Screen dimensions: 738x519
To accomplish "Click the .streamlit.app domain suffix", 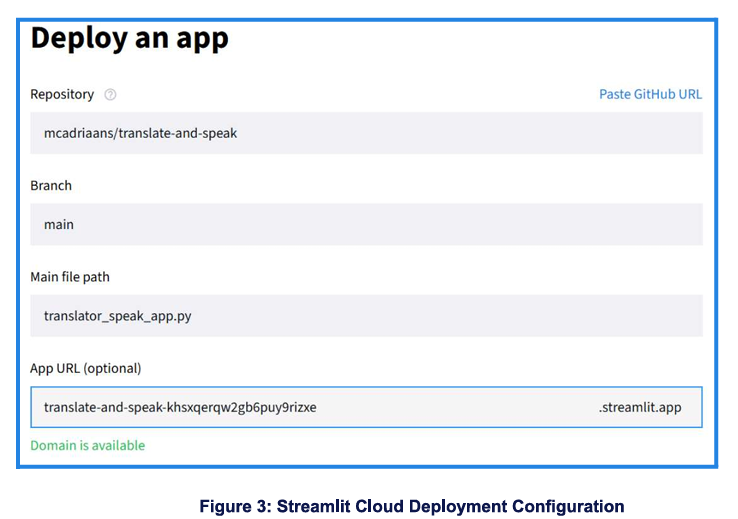I will click(x=640, y=407).
